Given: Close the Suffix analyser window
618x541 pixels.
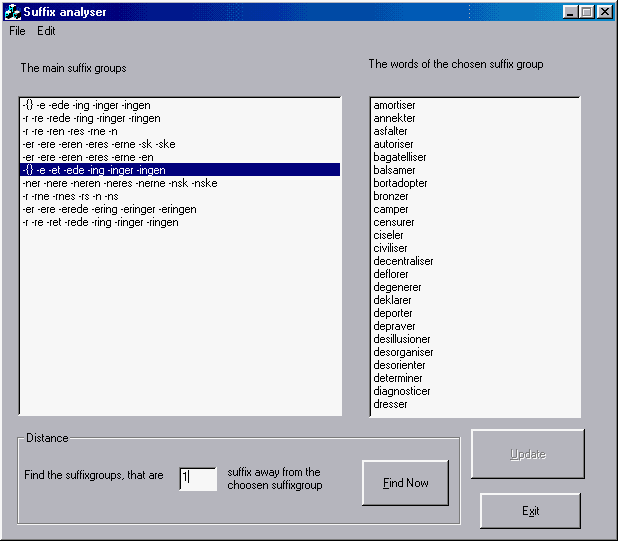Looking at the screenshot, I should coord(605,12).
